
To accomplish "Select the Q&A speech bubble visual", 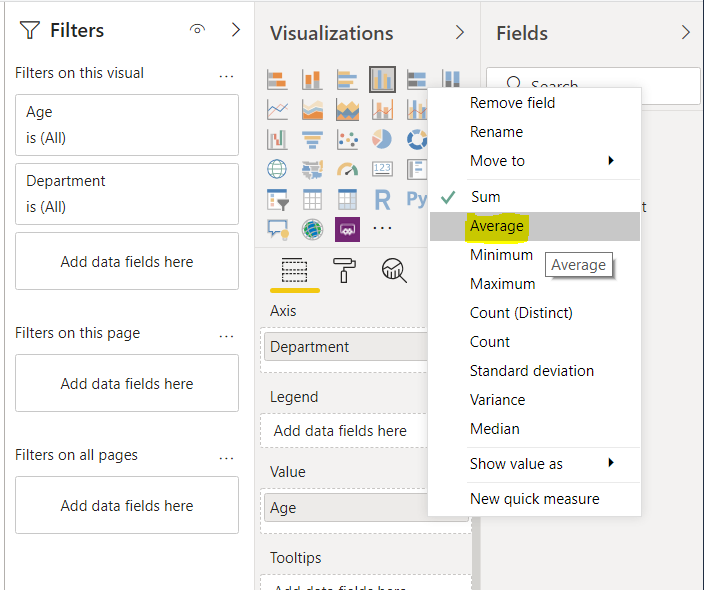I will pyautogui.click(x=278, y=229).
